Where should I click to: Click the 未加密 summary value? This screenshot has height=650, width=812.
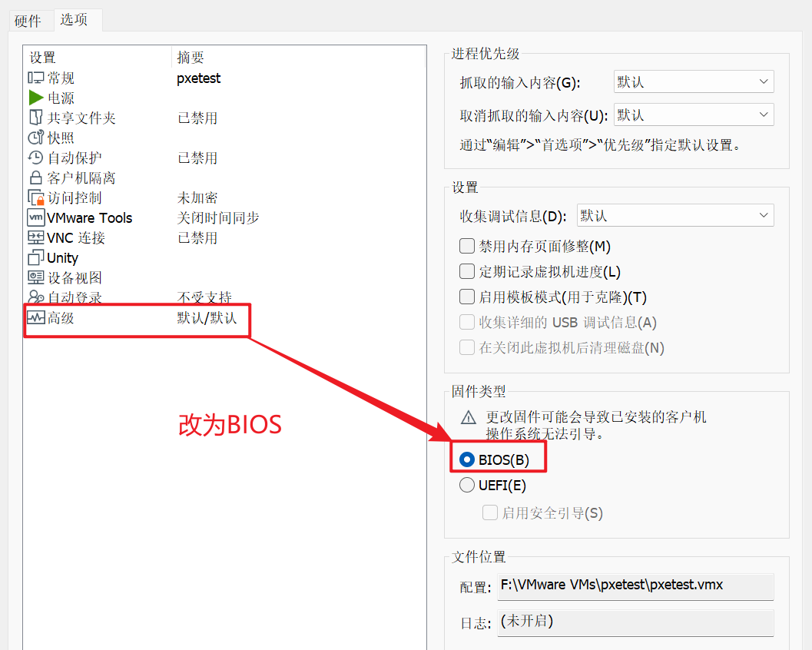[x=197, y=198]
